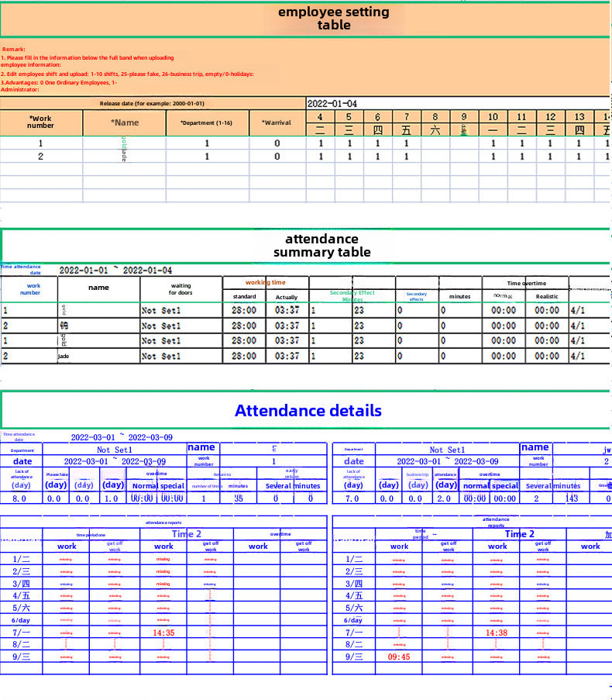Select the '*Warrival' header cell
Image resolution: width=612 pixels, height=700 pixels.
277,122
